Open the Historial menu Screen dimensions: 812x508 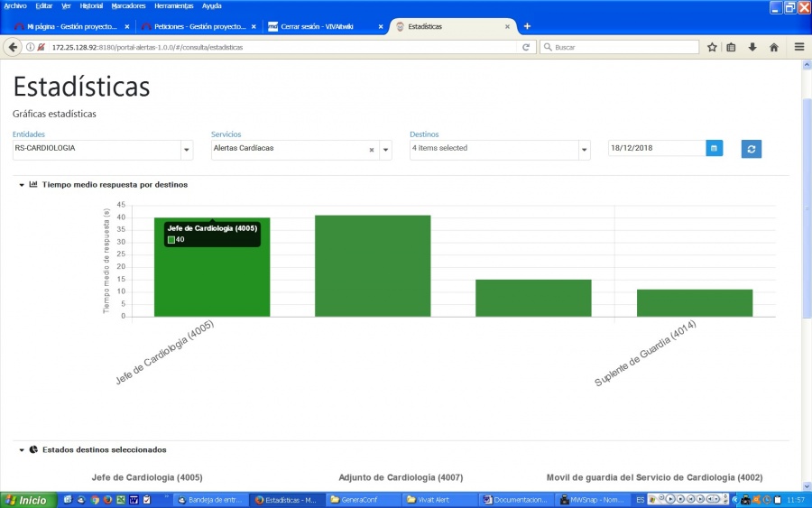(x=91, y=5)
